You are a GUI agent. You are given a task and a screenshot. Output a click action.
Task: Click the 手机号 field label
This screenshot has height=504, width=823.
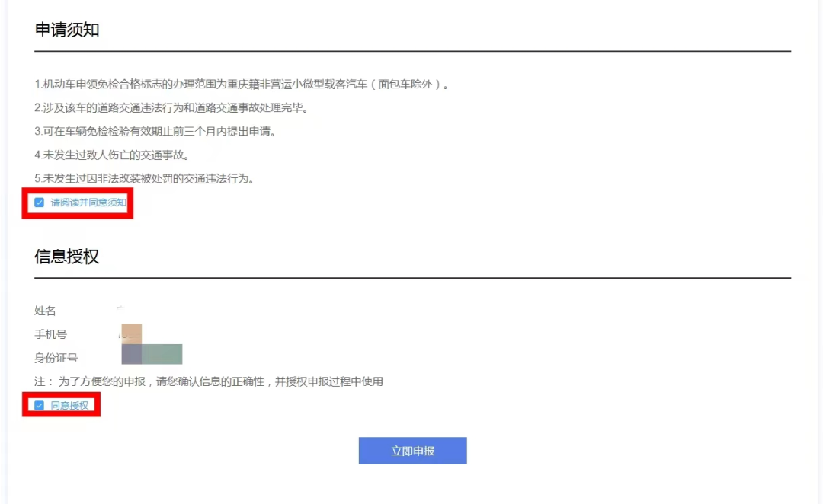tap(50, 334)
